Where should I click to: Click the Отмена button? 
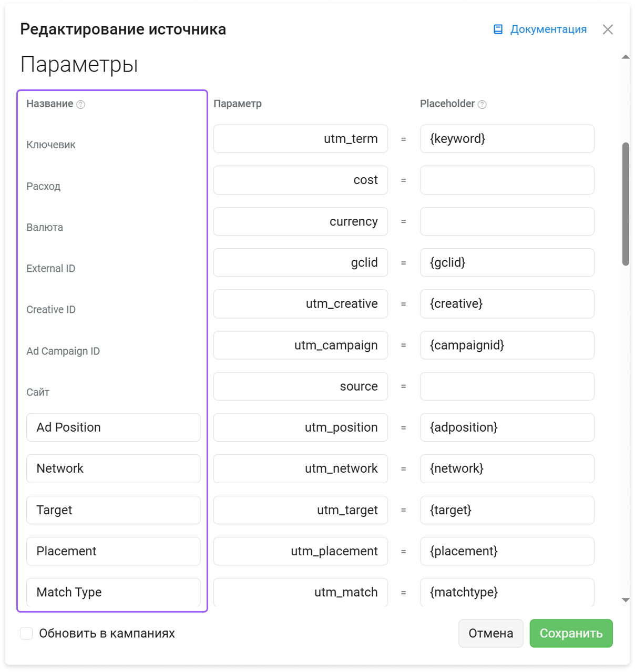(491, 633)
